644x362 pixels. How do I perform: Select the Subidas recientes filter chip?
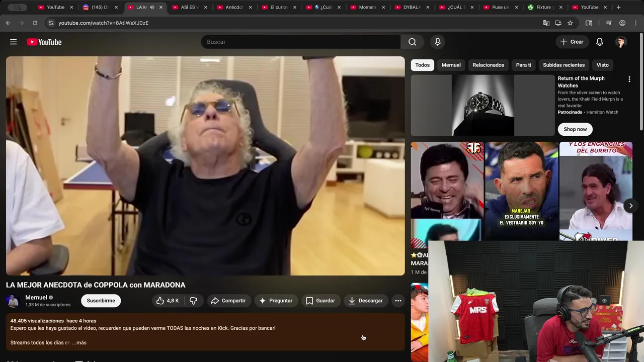coord(563,65)
